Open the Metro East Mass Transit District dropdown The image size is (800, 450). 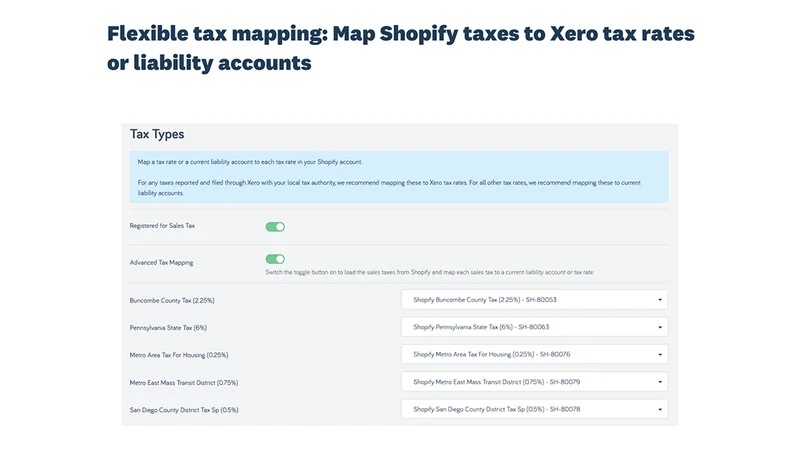(534, 382)
